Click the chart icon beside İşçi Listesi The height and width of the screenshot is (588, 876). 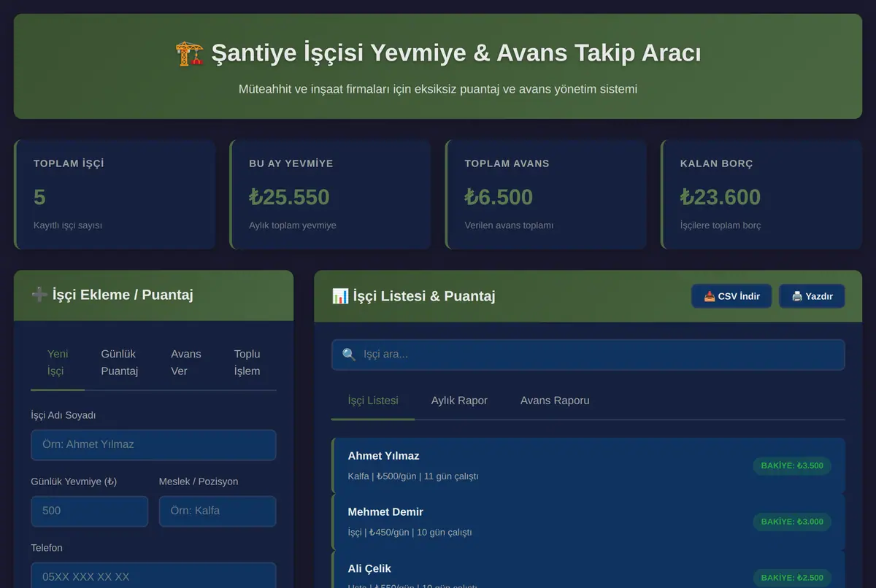coord(340,296)
